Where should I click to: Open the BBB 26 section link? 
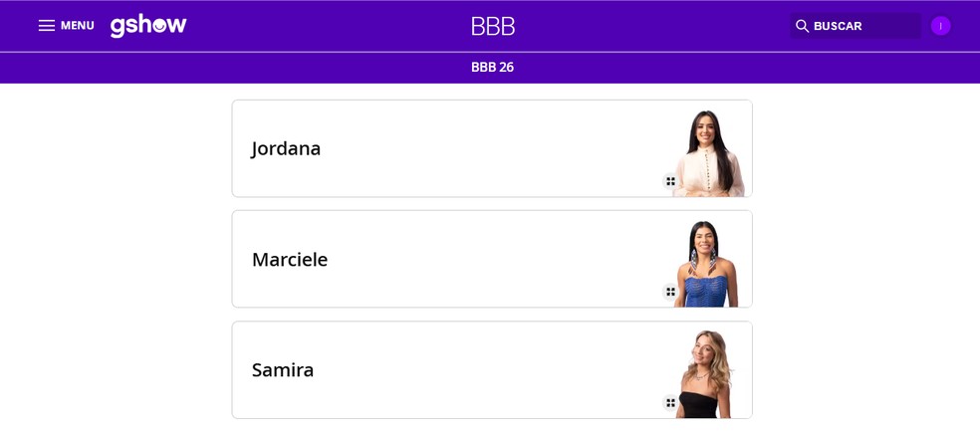492,68
